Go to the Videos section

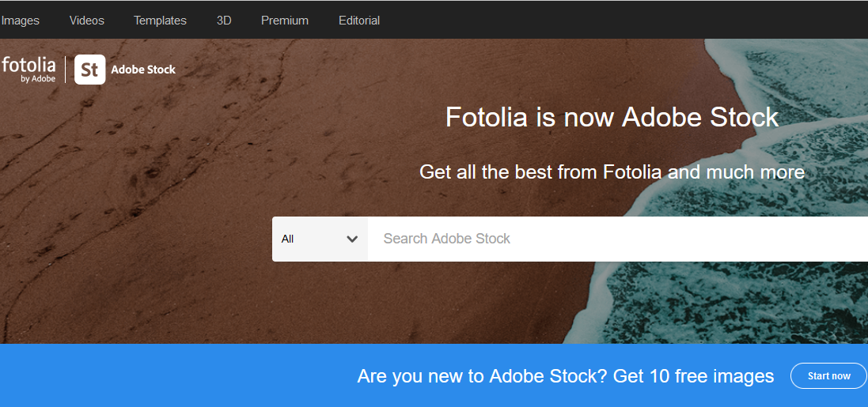[x=86, y=21]
